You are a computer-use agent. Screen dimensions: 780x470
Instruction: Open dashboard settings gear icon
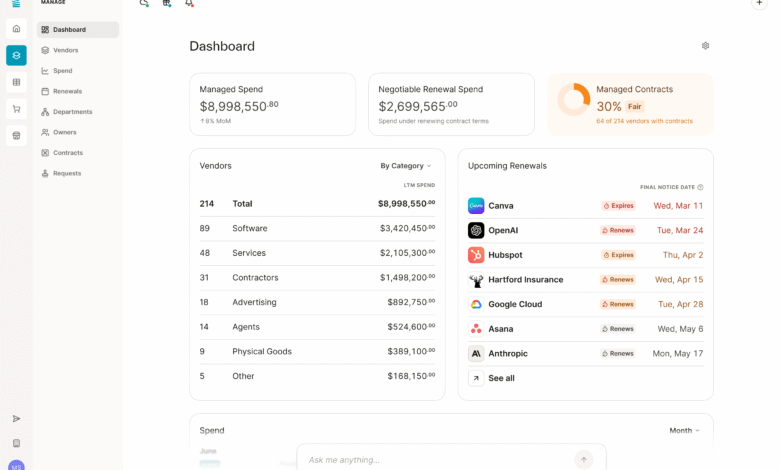click(x=705, y=46)
